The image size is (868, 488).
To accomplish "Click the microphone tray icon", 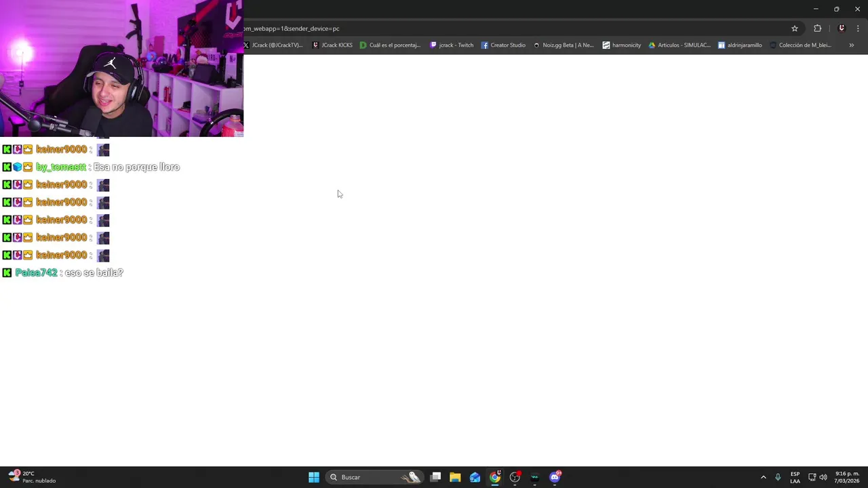I will (x=778, y=477).
